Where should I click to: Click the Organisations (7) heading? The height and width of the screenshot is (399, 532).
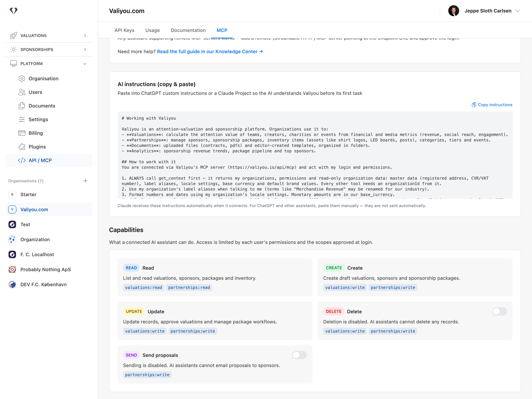point(26,181)
